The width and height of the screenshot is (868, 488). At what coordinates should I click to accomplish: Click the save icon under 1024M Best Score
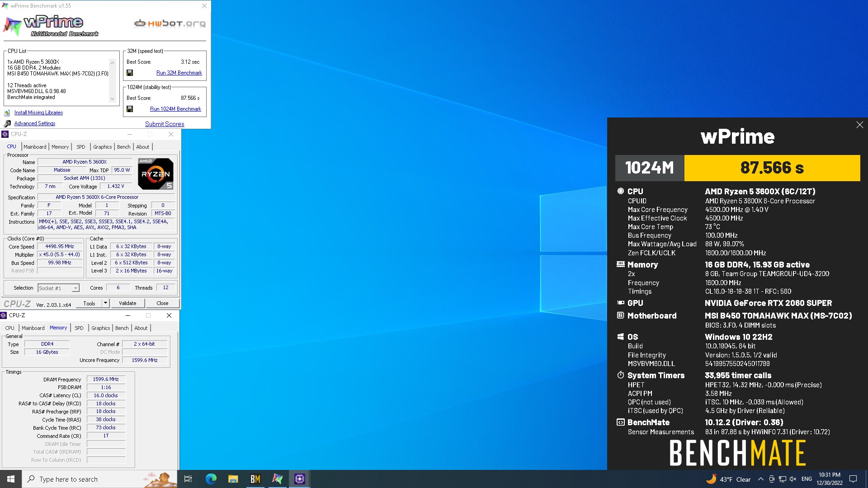(130, 109)
